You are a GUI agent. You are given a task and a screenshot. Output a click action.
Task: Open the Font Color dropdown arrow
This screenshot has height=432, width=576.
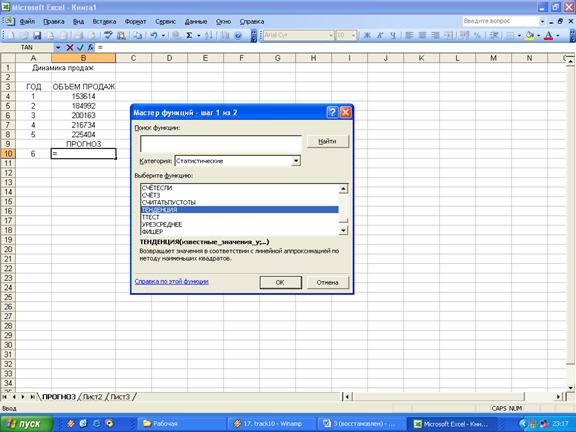pos(558,35)
